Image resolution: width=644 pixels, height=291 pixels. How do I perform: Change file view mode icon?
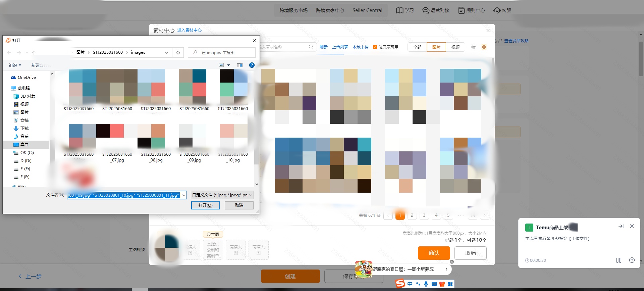[221, 65]
